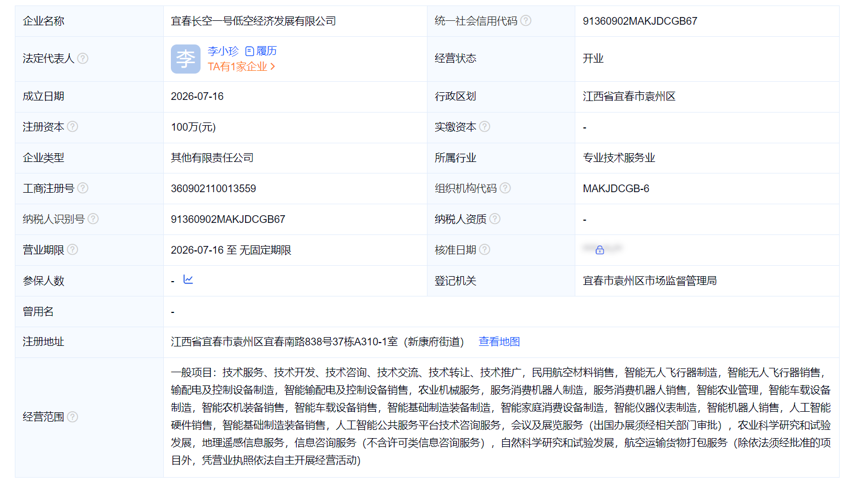The image size is (855, 504).
Task: Select 专业技术服务业 industry value
Action: point(619,158)
